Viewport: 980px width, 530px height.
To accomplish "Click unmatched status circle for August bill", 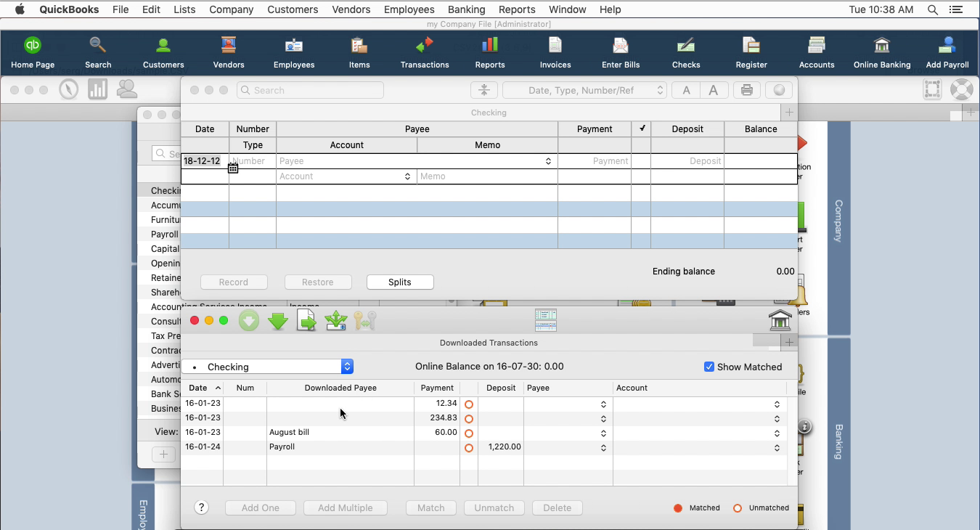I will [469, 433].
